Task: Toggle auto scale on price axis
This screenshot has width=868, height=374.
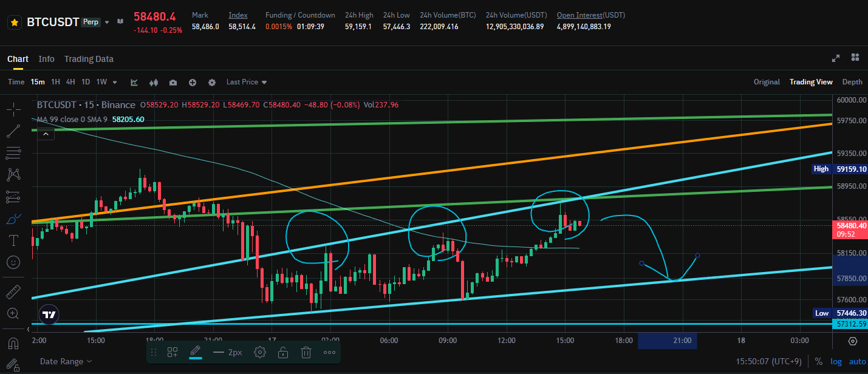Action: (857, 362)
